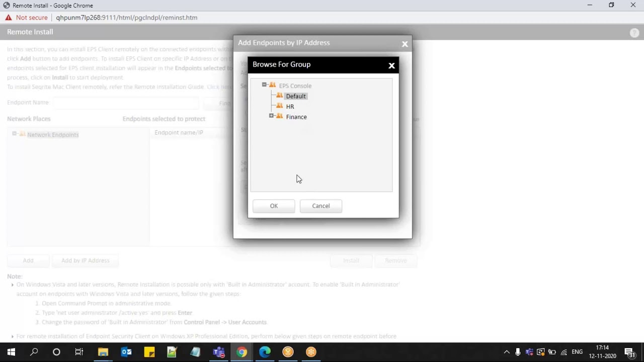
Task: Close the Add Endpoints by IP Address dialog
Action: [405, 44]
